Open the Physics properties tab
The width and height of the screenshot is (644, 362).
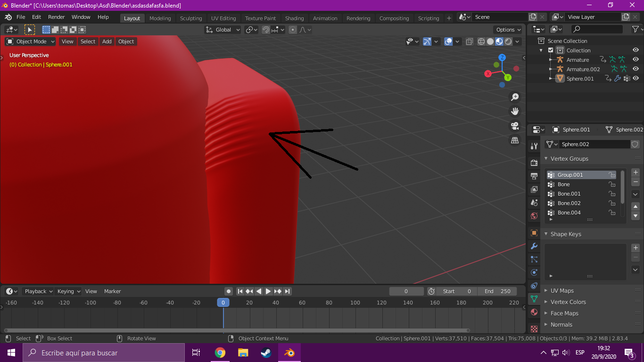tap(534, 272)
